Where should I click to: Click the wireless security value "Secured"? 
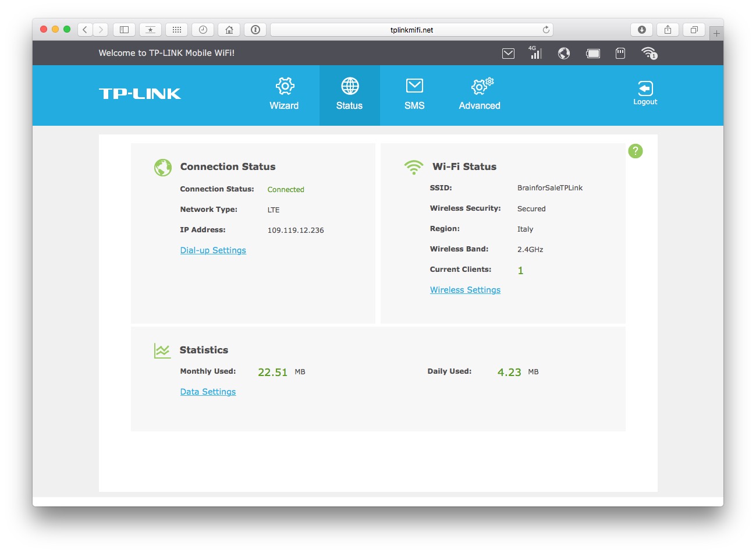point(531,209)
